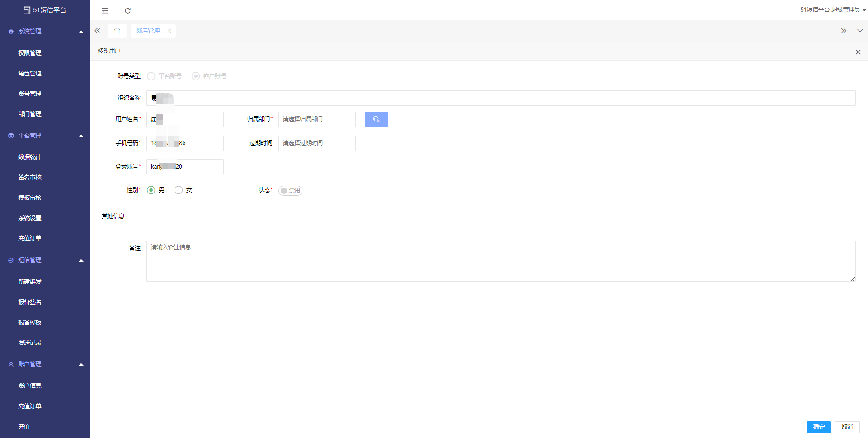
Task: Click 平台管理 layers icon
Action: pos(11,136)
